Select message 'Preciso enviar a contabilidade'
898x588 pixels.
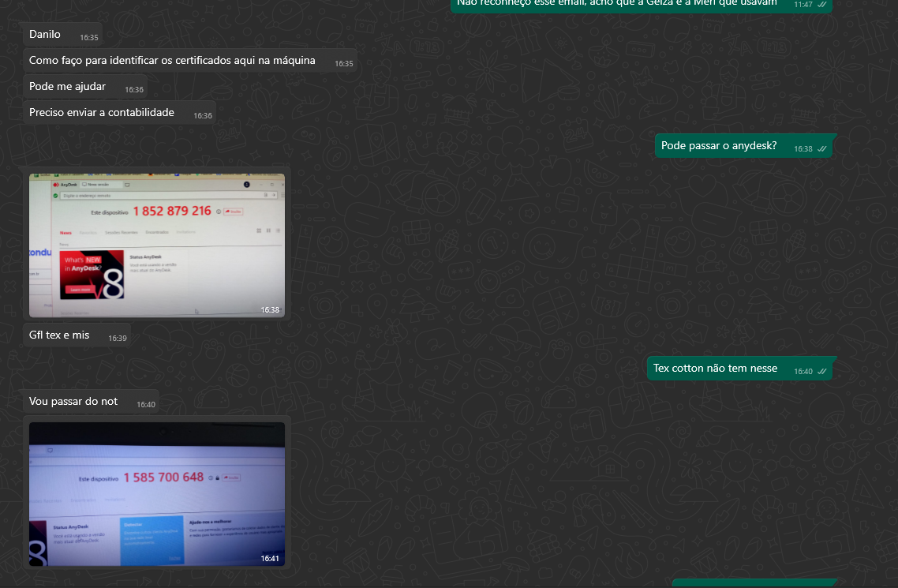tap(120, 113)
